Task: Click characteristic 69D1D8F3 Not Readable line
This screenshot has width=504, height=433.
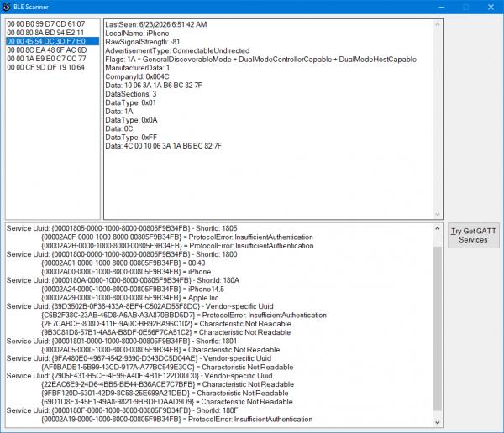Action: [167, 402]
